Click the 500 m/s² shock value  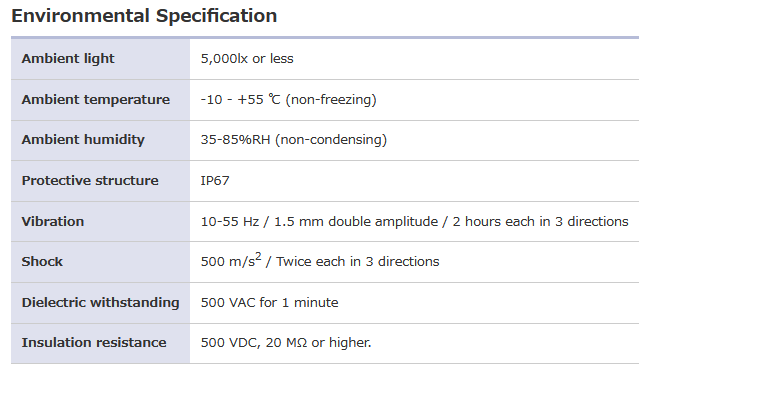click(x=229, y=261)
